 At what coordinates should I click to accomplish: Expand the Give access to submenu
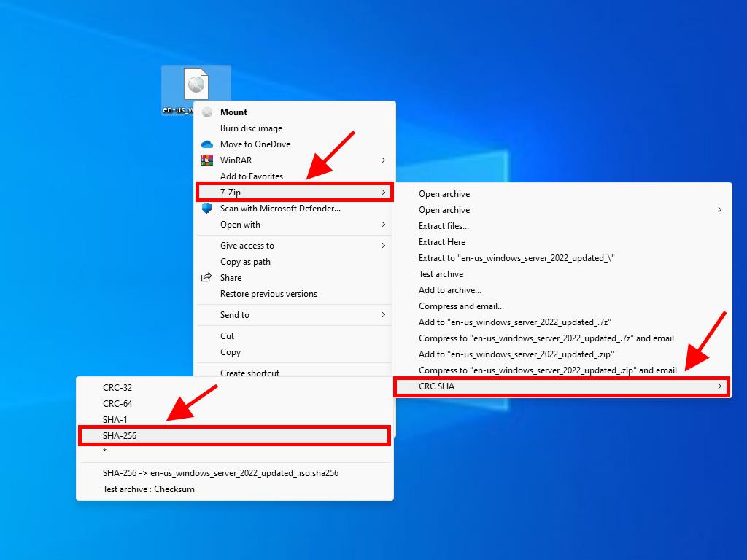coord(384,246)
